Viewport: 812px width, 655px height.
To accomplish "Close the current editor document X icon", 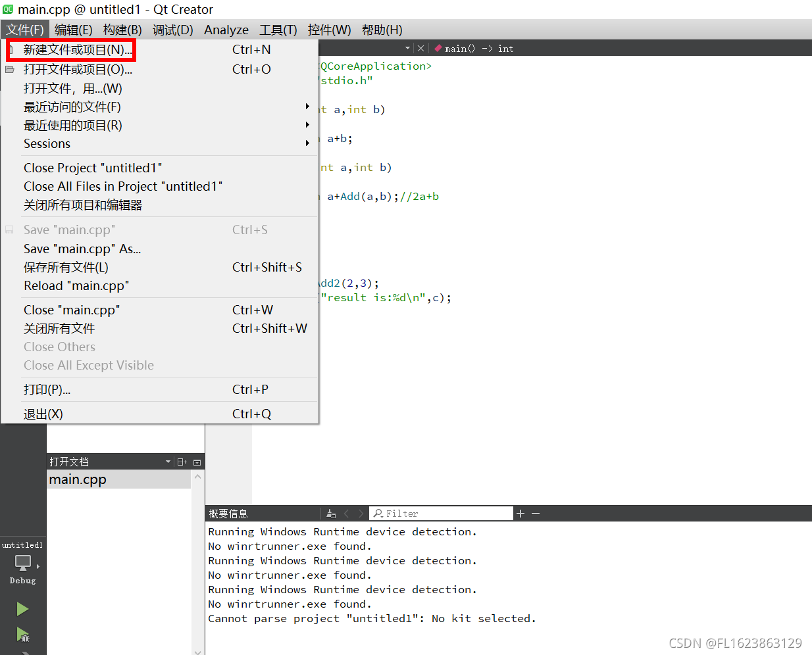I will (x=421, y=48).
